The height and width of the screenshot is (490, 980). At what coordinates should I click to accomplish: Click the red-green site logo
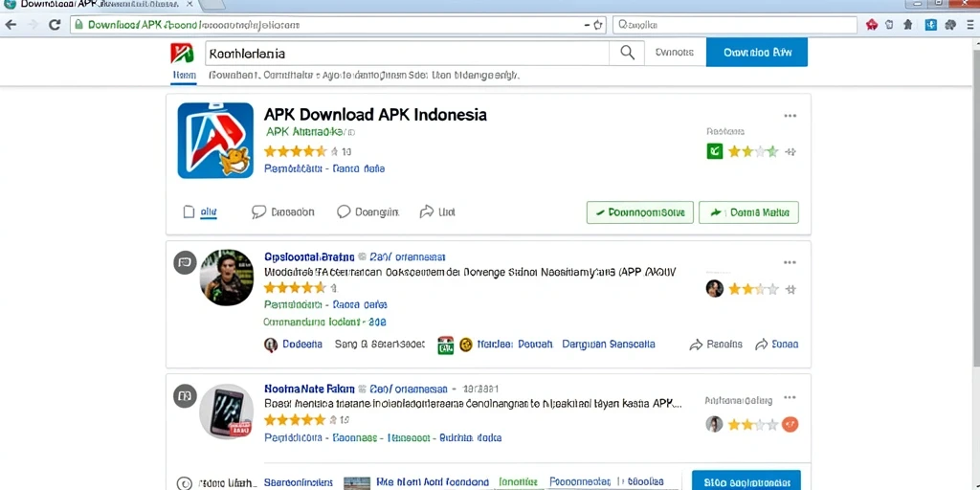click(182, 54)
